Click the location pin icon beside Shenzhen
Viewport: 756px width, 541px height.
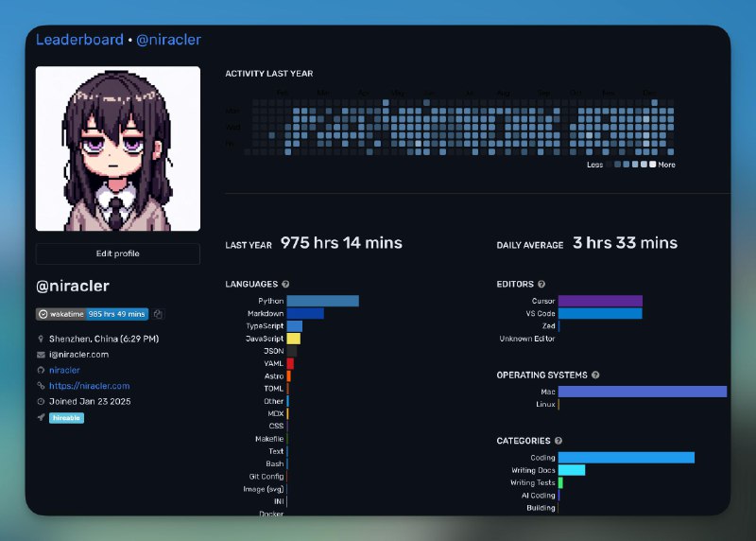(41, 339)
